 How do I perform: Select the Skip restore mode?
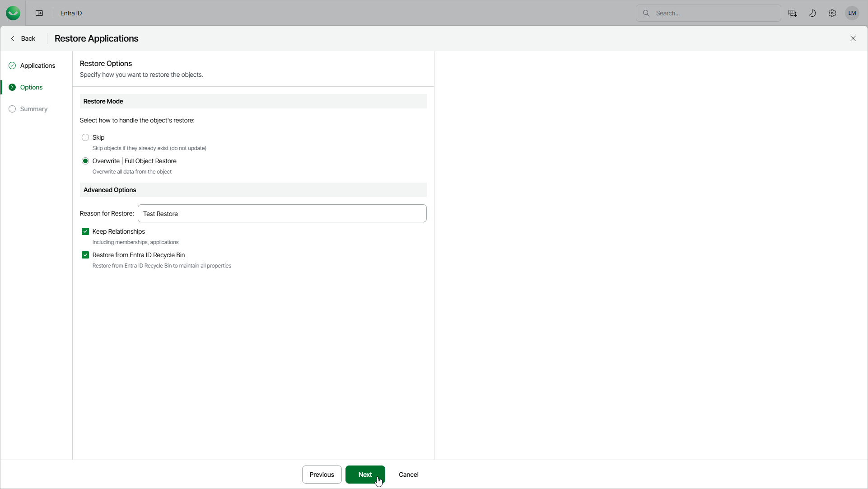[x=85, y=137]
